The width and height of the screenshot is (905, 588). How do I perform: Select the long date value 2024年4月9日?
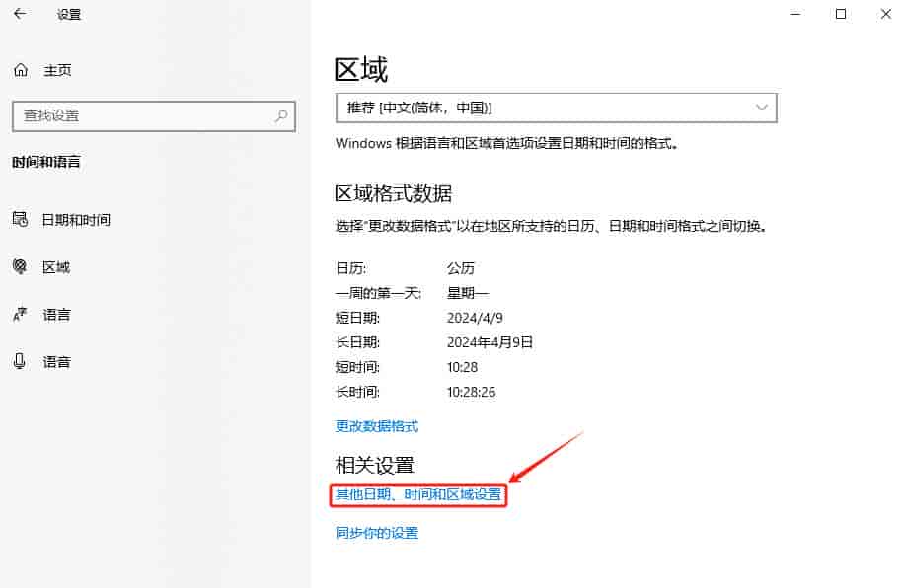coord(490,342)
